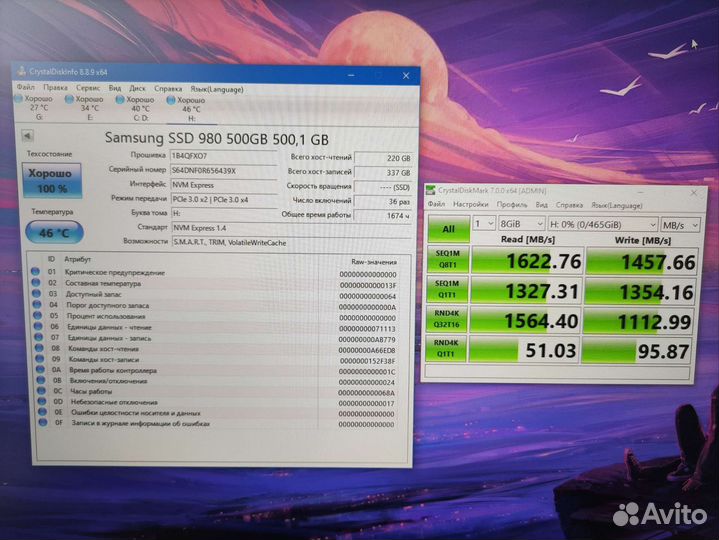719x540 pixels.
Task: Click status dot for attribute 06 Единицы данных чтение
Action: coord(38,327)
